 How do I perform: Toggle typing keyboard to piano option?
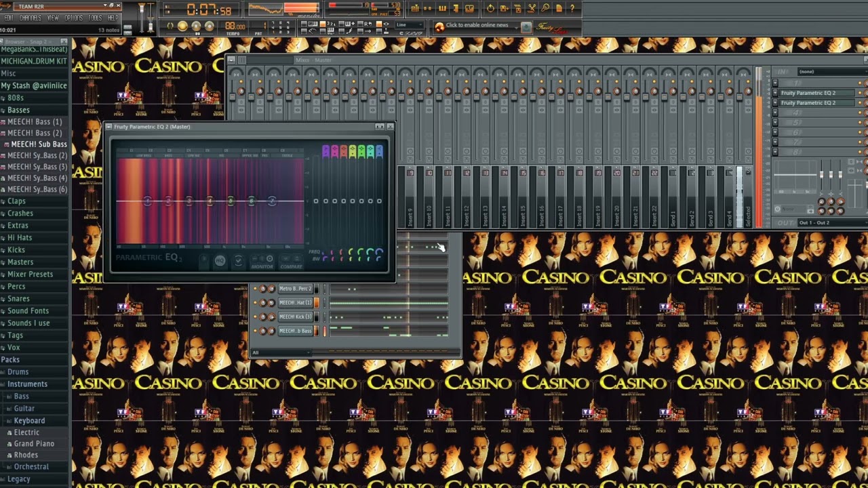305,24
